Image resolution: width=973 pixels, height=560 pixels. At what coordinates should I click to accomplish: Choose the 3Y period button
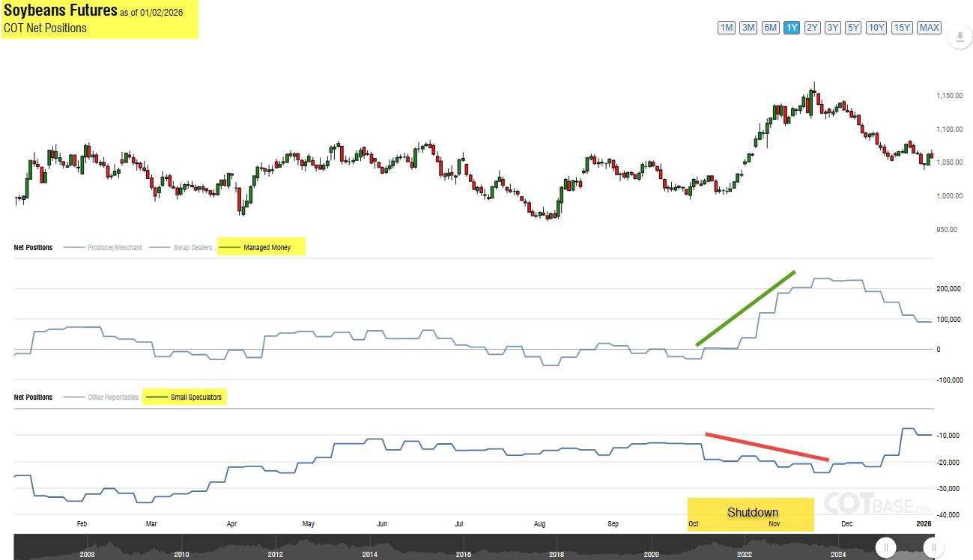[x=833, y=28]
